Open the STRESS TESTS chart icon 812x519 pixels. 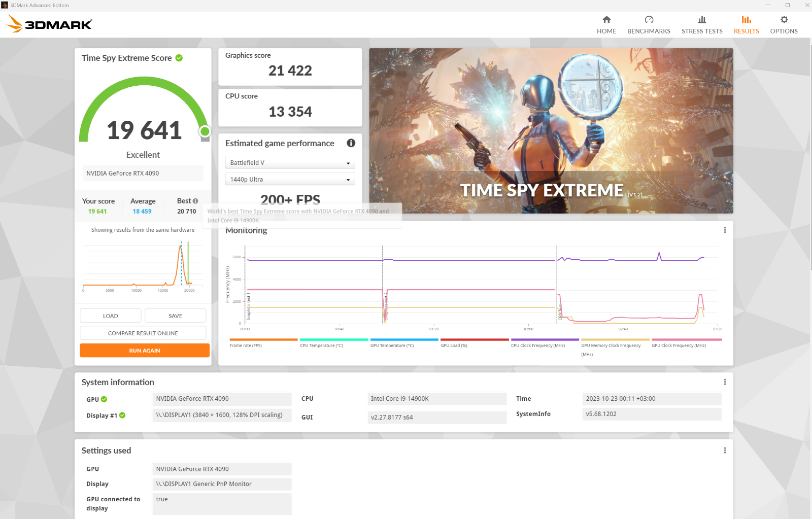point(702,19)
